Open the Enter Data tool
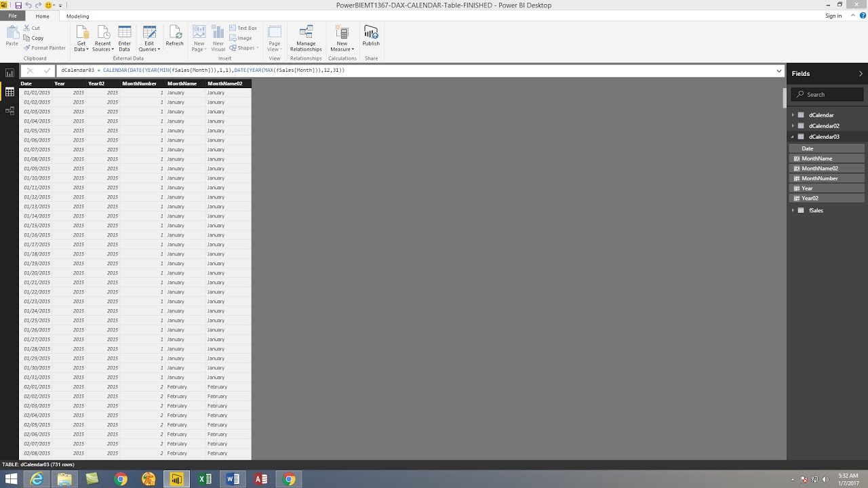The height and width of the screenshot is (488, 868). [x=124, y=39]
